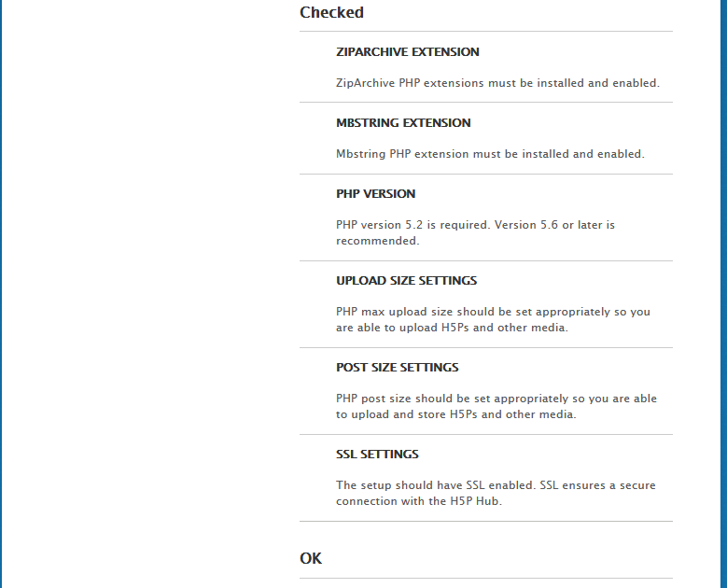Select the Post Size Settings title
This screenshot has width=727, height=588.
point(398,368)
